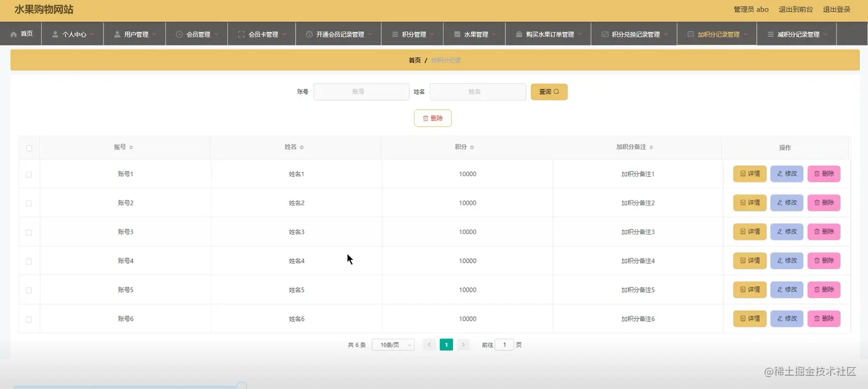Image resolution: width=868 pixels, height=389 pixels.
Task: Open the 首页 menu item
Action: pos(21,34)
